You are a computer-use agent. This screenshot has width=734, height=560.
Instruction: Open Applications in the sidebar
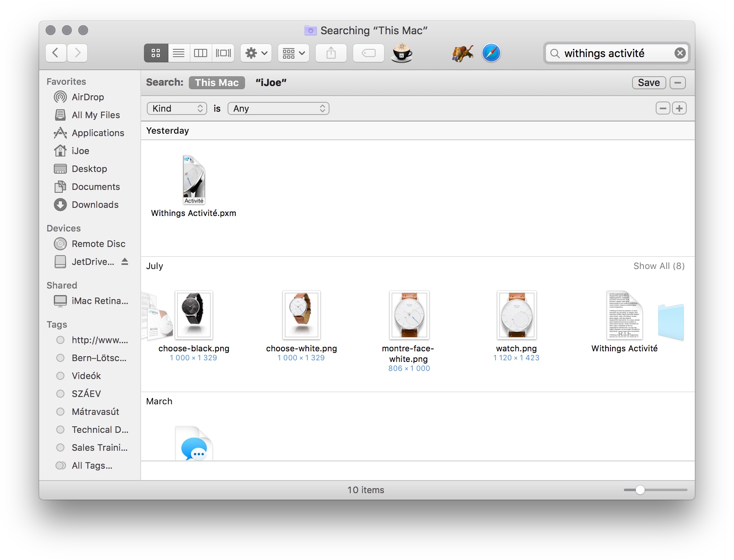point(98,133)
